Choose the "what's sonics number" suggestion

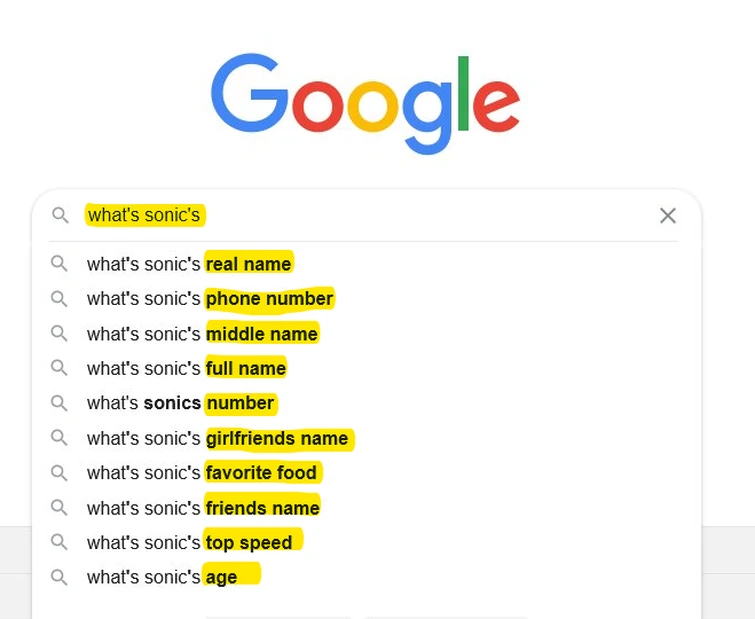tap(180, 403)
